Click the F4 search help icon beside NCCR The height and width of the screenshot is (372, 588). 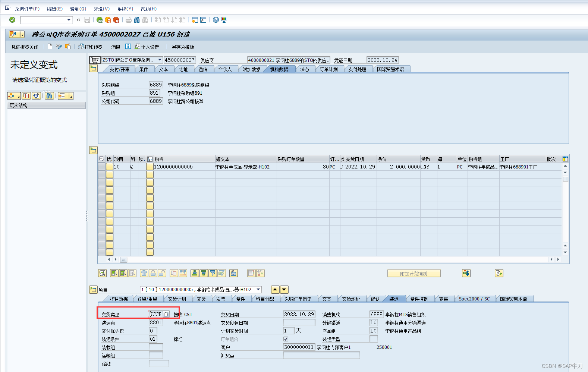tap(166, 314)
